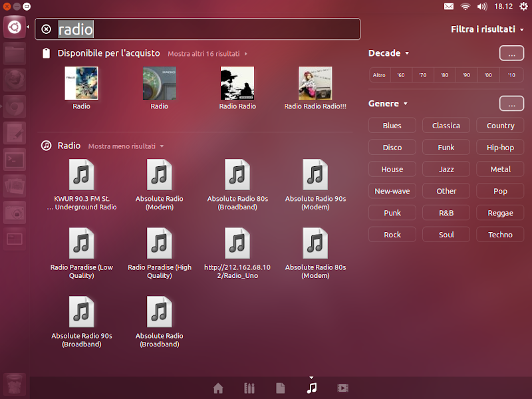Viewport: 532px width, 399px height.
Task: Show 16 more purchasable results
Action: tap(207, 54)
